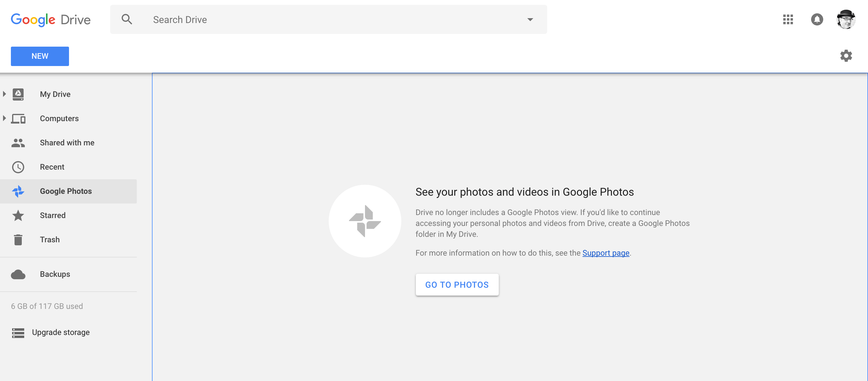Screen dimensions: 868x381
Task: Click the My Drive icon
Action: click(x=18, y=94)
